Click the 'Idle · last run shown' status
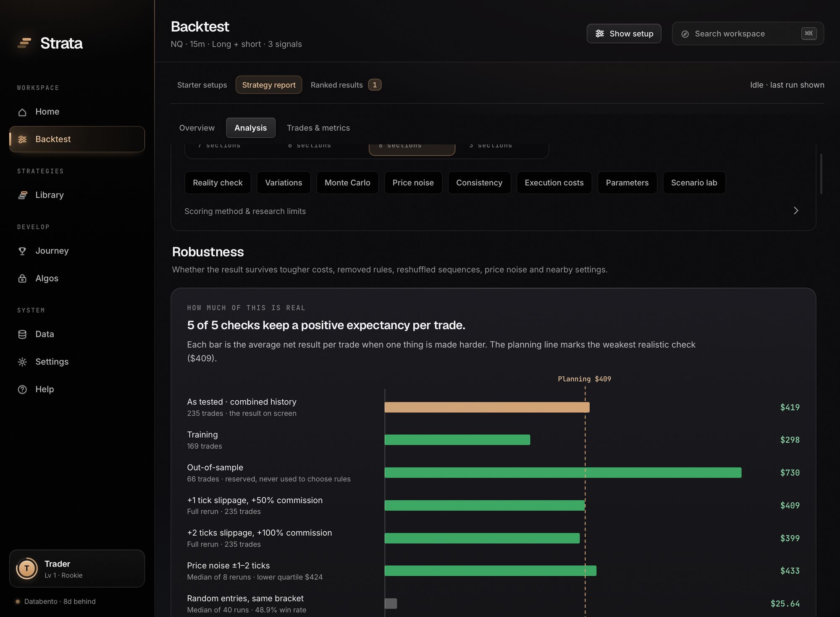Screen dimensions: 840x617 click(x=787, y=85)
